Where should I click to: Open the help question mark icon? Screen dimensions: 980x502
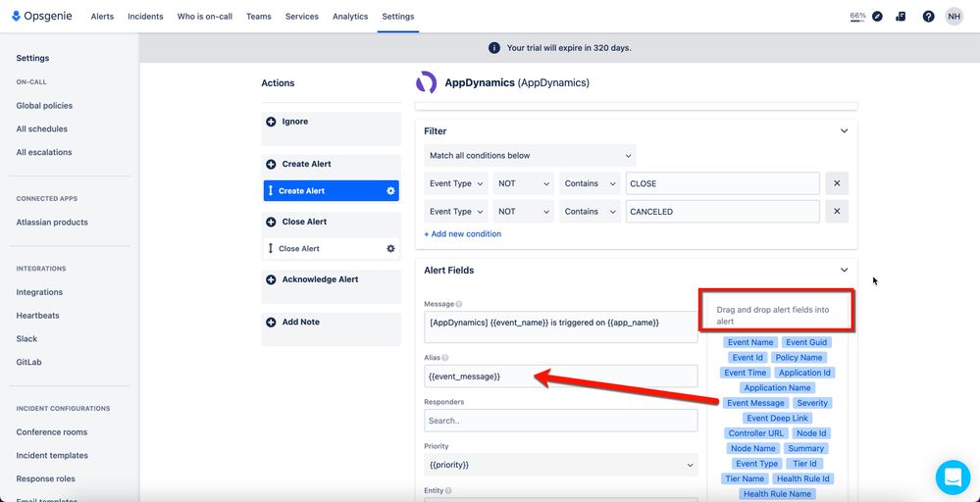[x=928, y=17]
